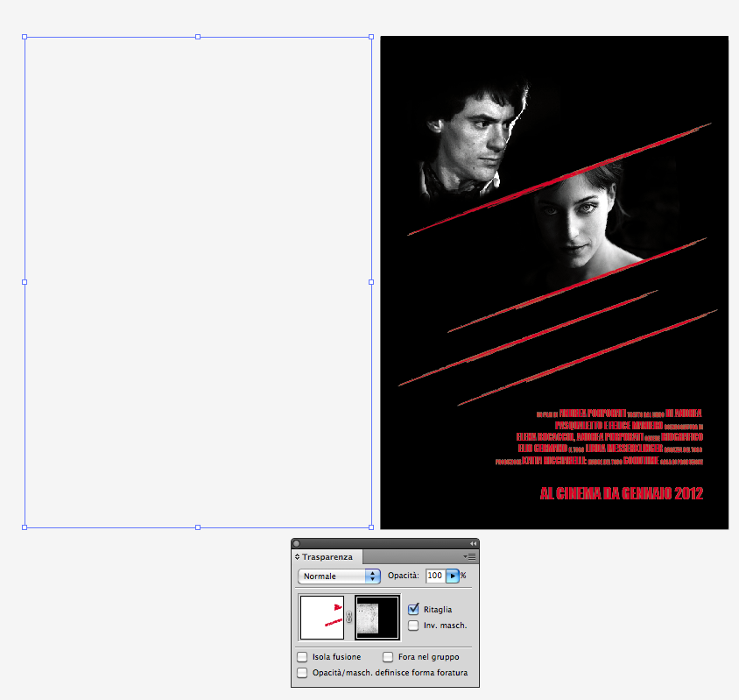Select the opacity mask thumbnail
This screenshot has height=700, width=739.
[377, 617]
